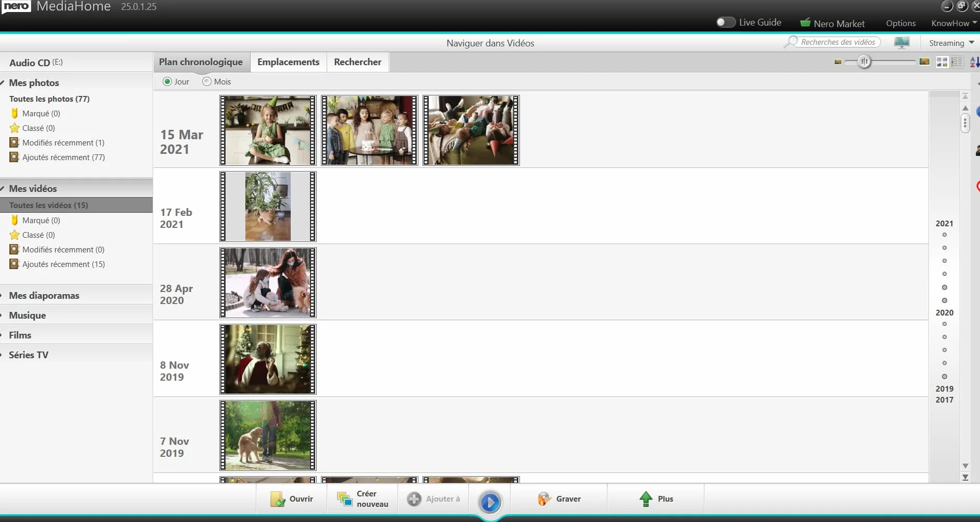The image size is (980, 522).
Task: Click icon beside Ajoutés récemment (77)
Action: 15,157
